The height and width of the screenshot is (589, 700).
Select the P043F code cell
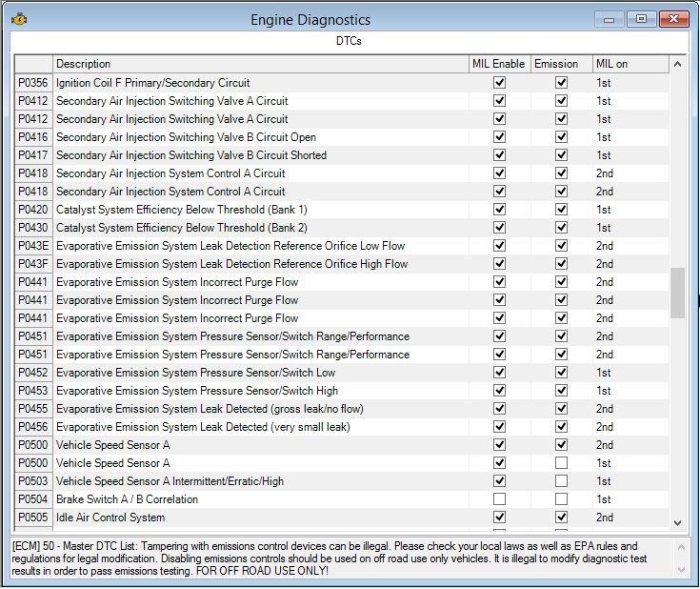pos(33,264)
